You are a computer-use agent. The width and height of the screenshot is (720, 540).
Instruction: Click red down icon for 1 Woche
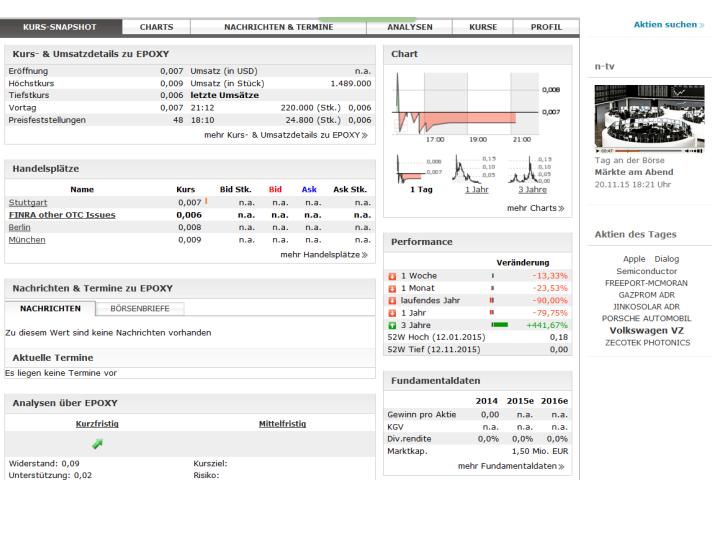point(392,276)
